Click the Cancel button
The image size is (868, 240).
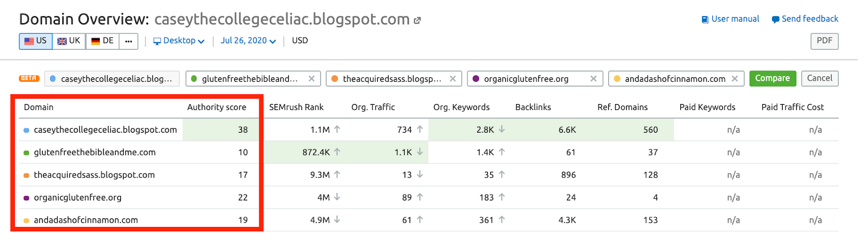[x=819, y=79]
